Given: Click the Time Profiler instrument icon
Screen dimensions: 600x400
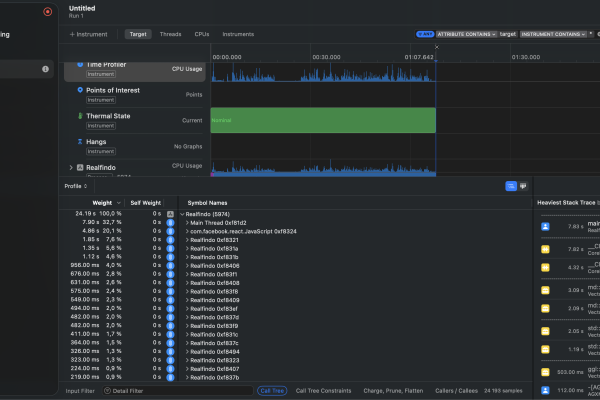Looking at the screenshot, I should point(80,64).
